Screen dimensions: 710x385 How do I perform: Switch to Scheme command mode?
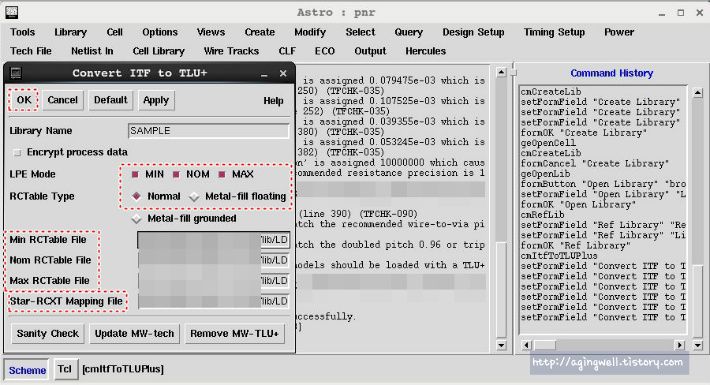click(27, 370)
